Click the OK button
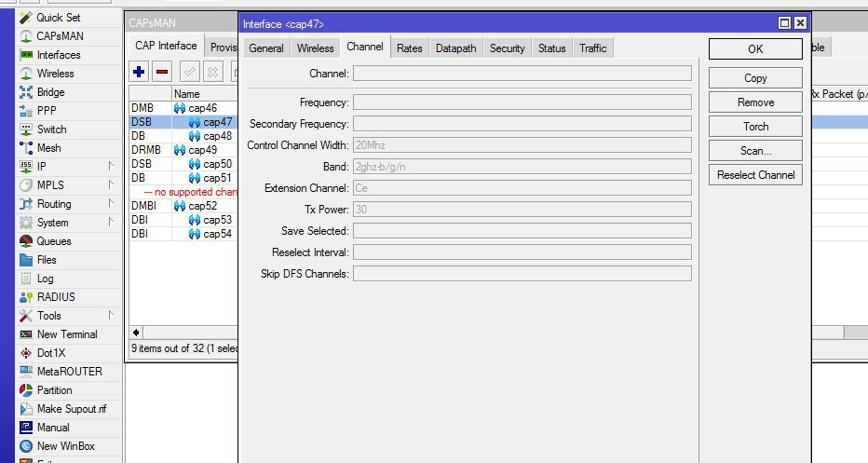The width and height of the screenshot is (868, 463). [x=755, y=48]
